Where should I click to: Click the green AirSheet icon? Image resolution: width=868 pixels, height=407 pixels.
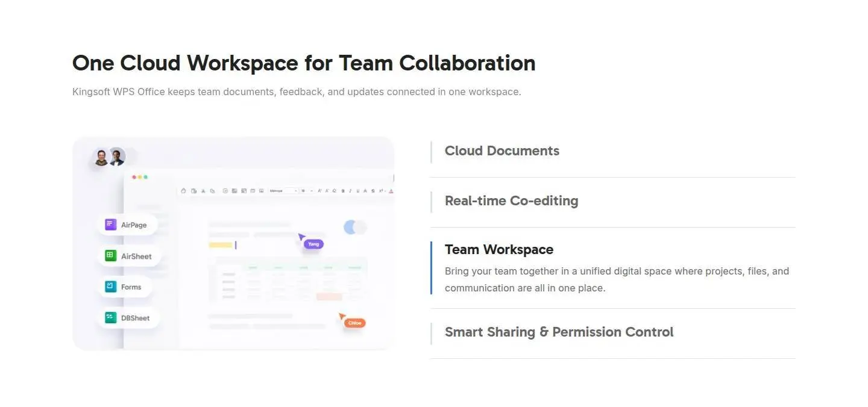[x=110, y=256]
